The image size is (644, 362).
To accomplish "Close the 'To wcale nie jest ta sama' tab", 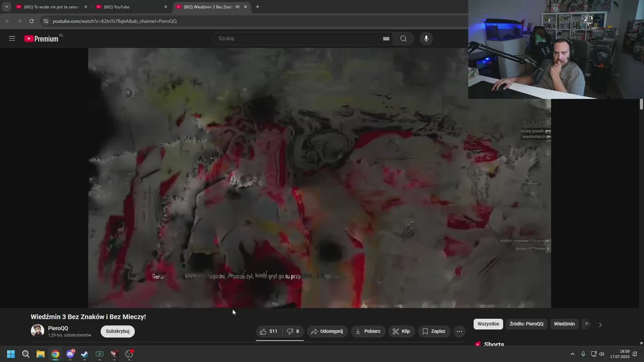I will pos(86,7).
